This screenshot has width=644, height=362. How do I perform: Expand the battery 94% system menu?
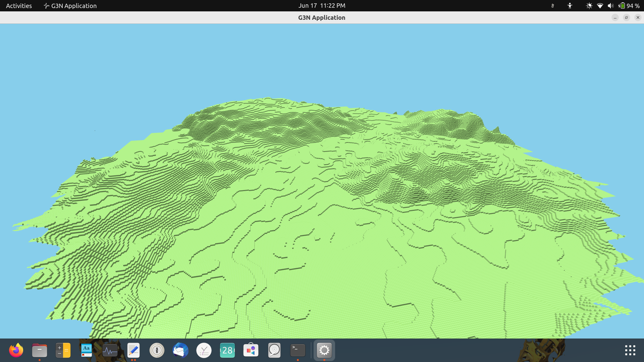tap(629, 6)
